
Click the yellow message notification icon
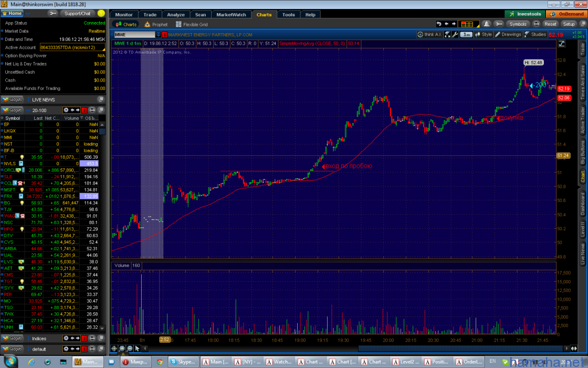point(101,14)
